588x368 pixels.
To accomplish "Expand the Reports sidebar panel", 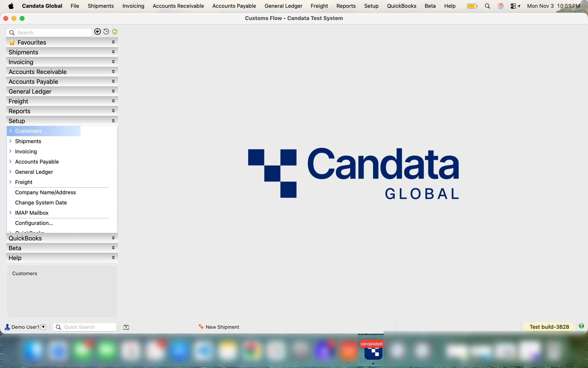I will coord(113,110).
